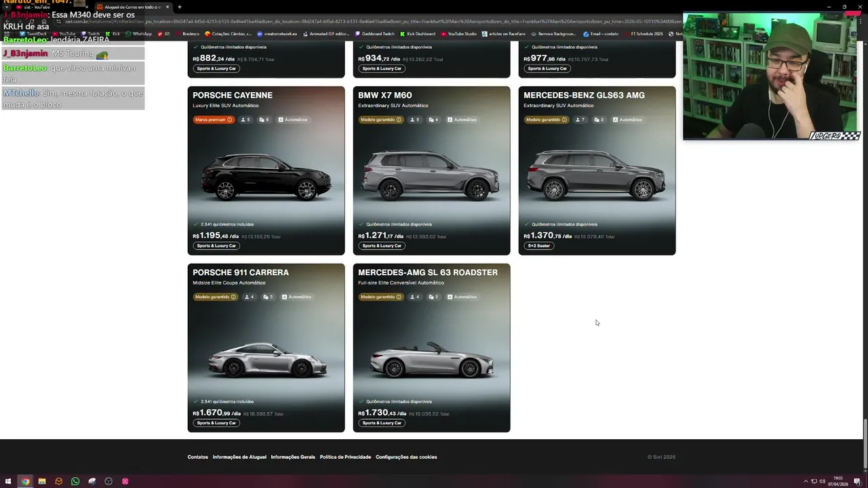Open WhatsApp from the taskbar
This screenshot has width=868, height=488.
tap(75, 481)
